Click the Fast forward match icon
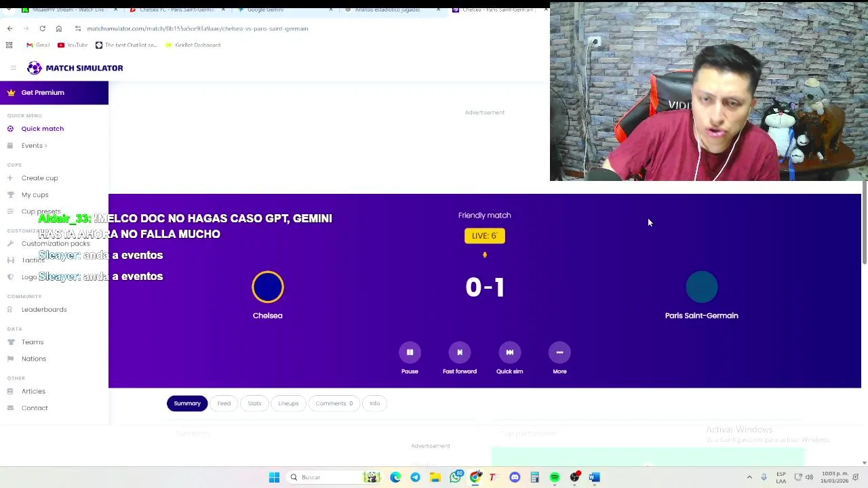 (x=460, y=352)
